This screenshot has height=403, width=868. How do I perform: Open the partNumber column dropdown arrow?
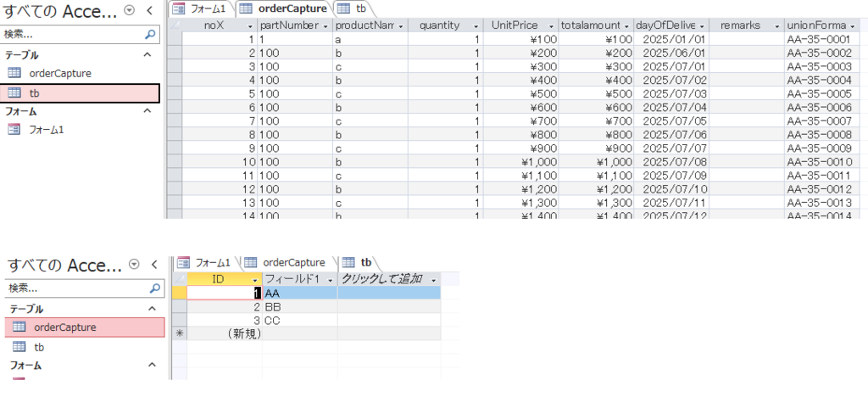326,25
